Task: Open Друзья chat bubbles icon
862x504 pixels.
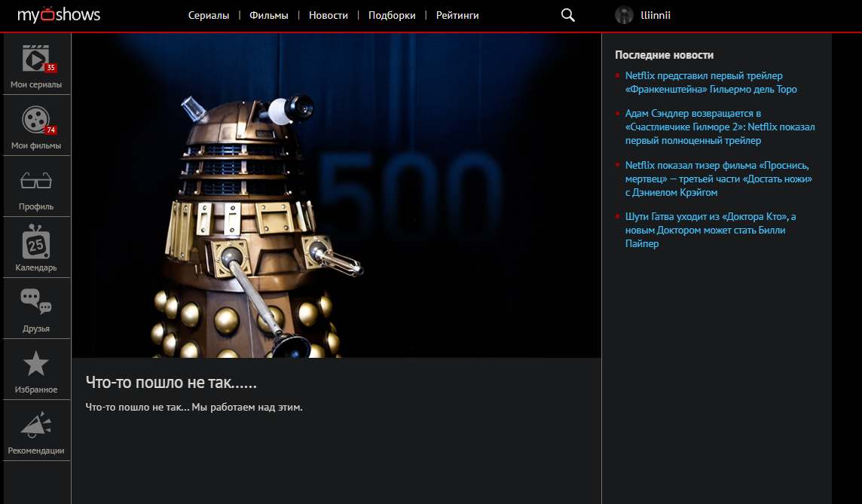Action: click(36, 301)
